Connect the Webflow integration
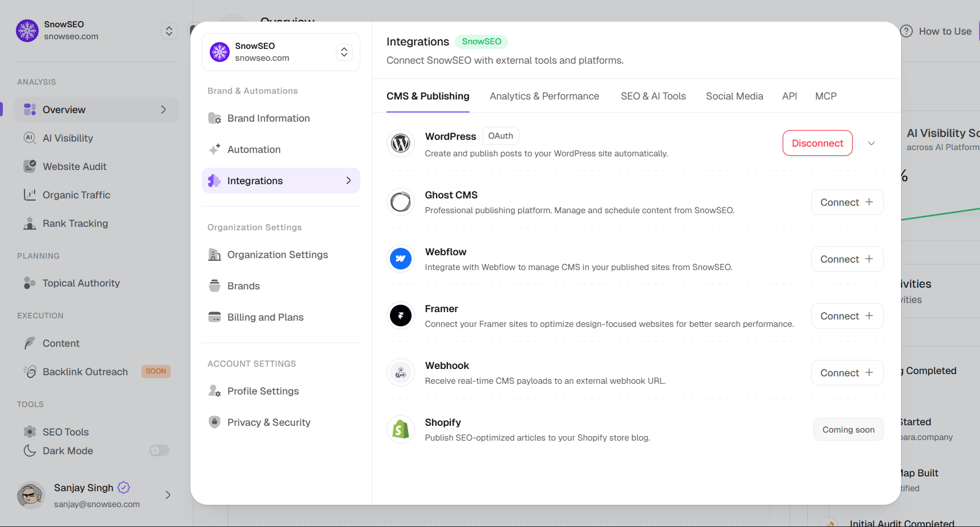The image size is (980, 527). [x=847, y=259]
